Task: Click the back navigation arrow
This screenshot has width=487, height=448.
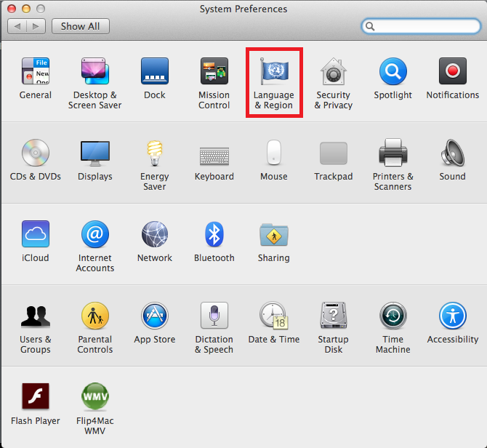Action: (17, 26)
